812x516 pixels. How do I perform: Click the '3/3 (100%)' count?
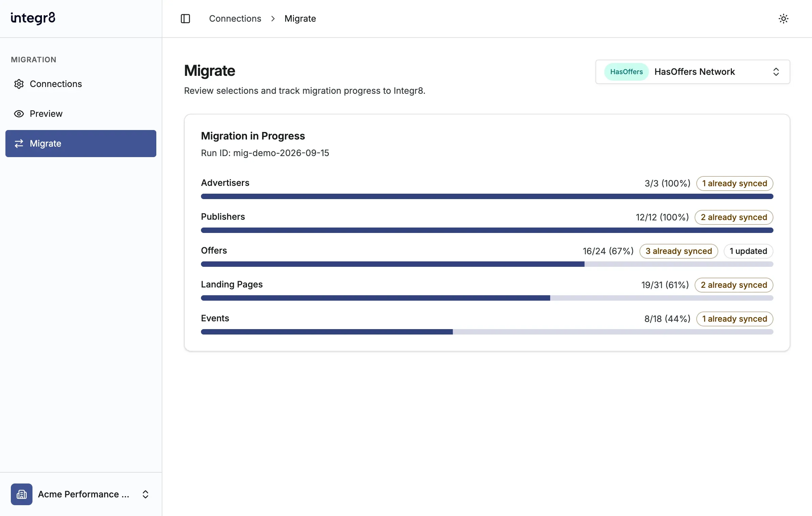pos(668,184)
